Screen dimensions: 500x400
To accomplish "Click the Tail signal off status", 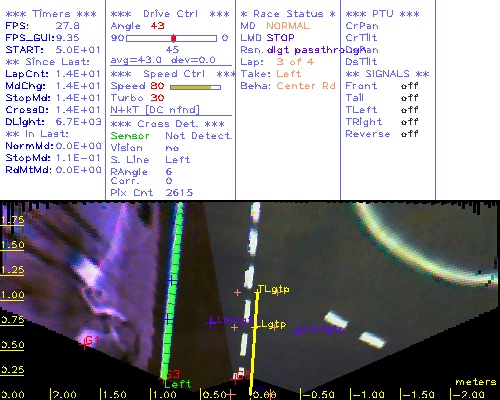I will point(409,98).
